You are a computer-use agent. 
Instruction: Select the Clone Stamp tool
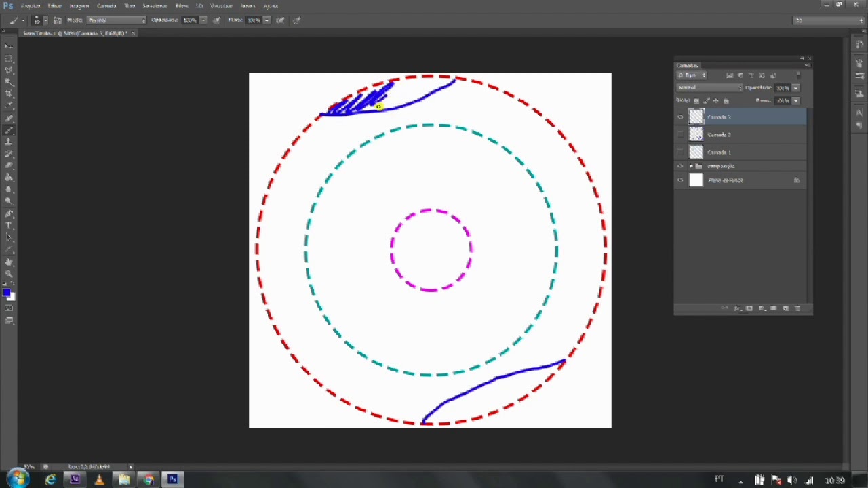tap(9, 142)
